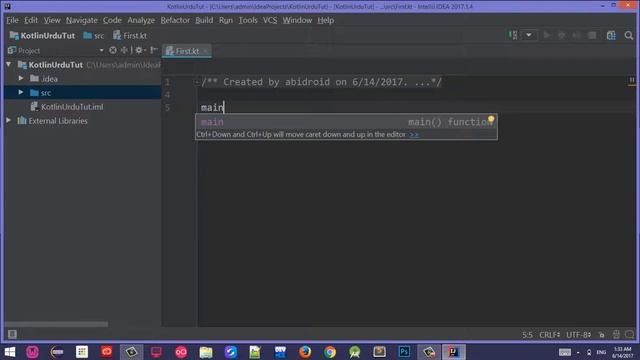
Task: Expand the folded comment on line 1
Action: 197,82
